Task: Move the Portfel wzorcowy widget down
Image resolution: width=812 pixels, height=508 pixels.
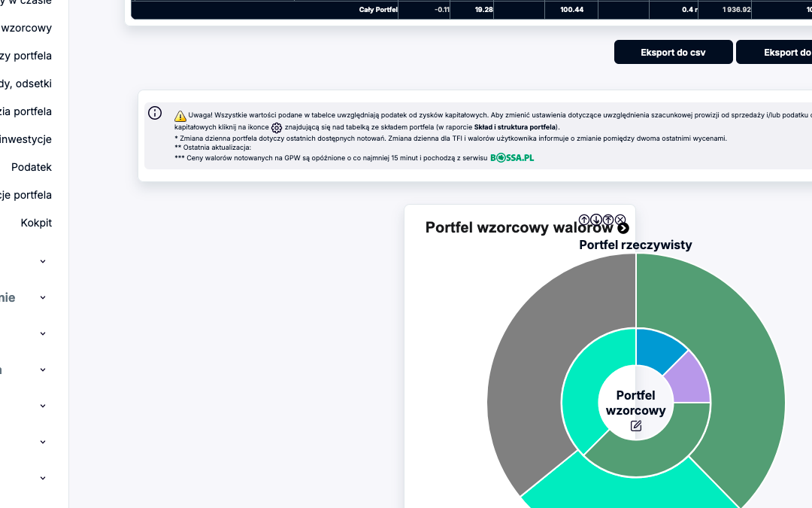Action: pos(596,220)
